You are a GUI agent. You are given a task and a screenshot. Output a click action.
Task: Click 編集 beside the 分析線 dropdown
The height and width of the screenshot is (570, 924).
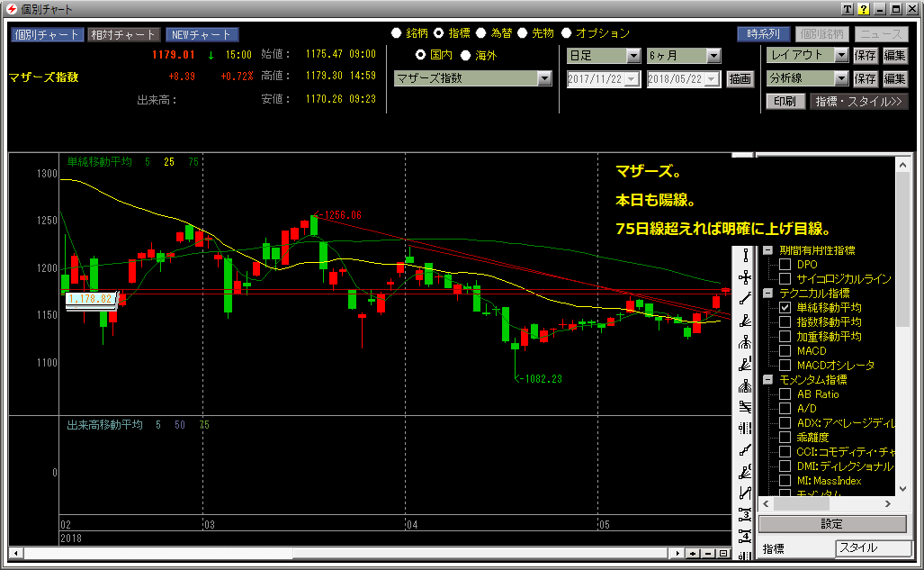894,78
